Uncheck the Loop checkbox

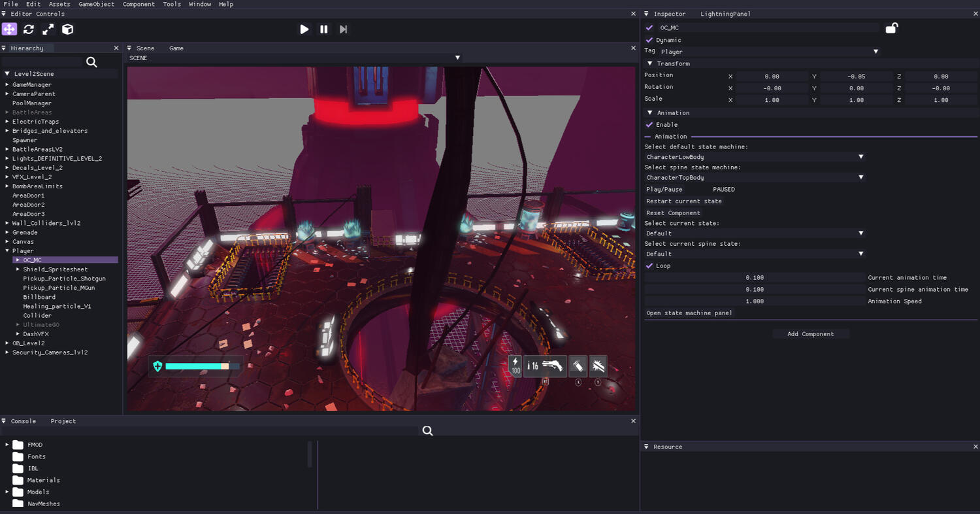coord(649,266)
